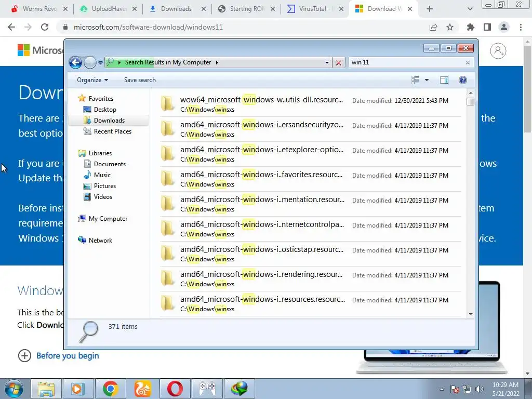This screenshot has width=532, height=399.
Task: Expand the arrow after Search Results in My Computer
Action: pyautogui.click(x=217, y=62)
